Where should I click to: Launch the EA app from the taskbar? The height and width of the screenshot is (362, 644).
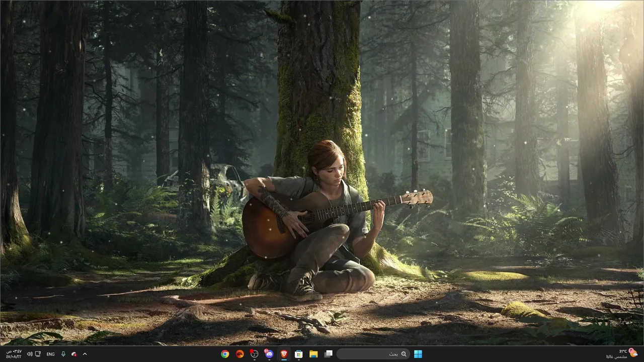239,354
